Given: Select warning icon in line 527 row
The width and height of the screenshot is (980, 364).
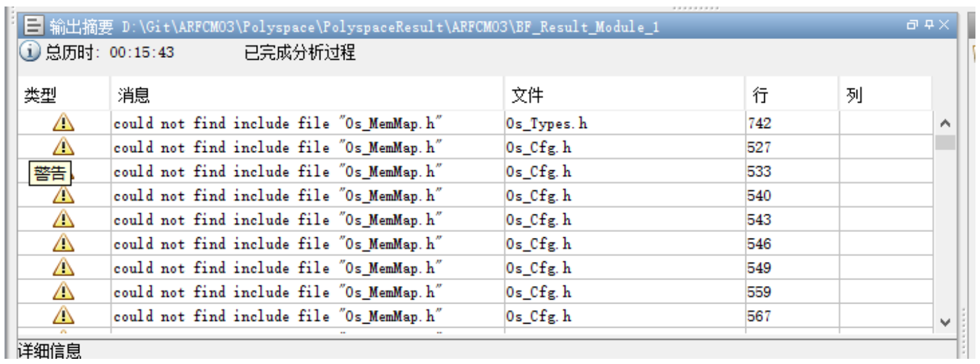Looking at the screenshot, I should point(63,147).
